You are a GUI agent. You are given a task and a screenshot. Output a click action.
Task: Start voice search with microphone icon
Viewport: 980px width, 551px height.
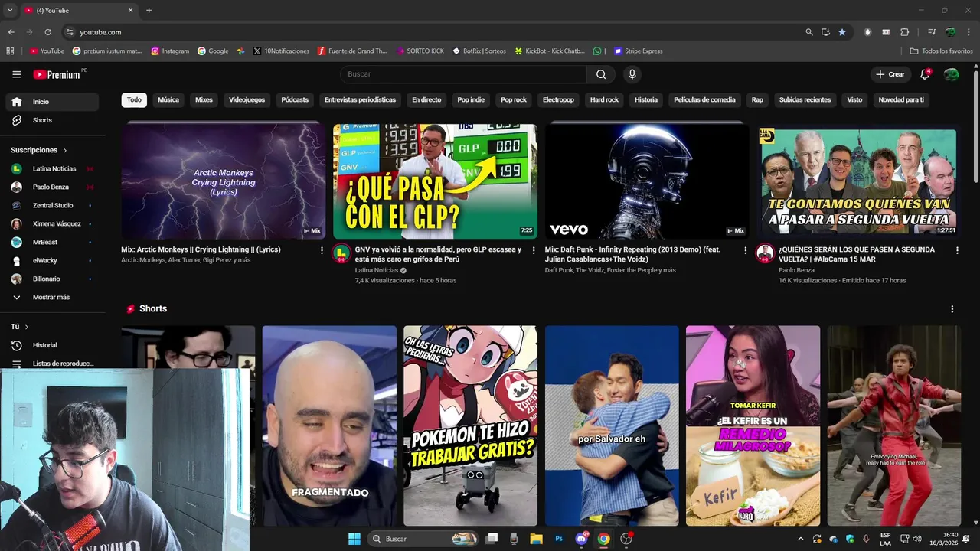pyautogui.click(x=632, y=74)
